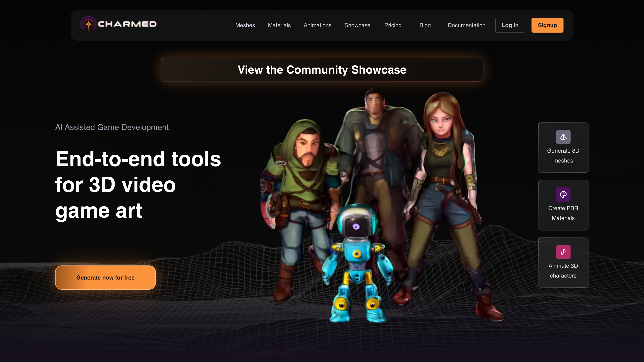Click the Generate 3D meshes icon
644x362 pixels.
(563, 137)
